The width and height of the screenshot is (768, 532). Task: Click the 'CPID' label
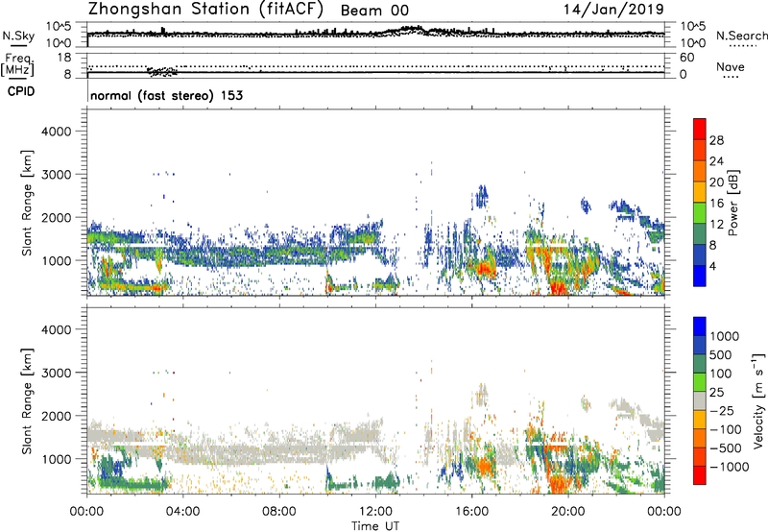coord(21,91)
